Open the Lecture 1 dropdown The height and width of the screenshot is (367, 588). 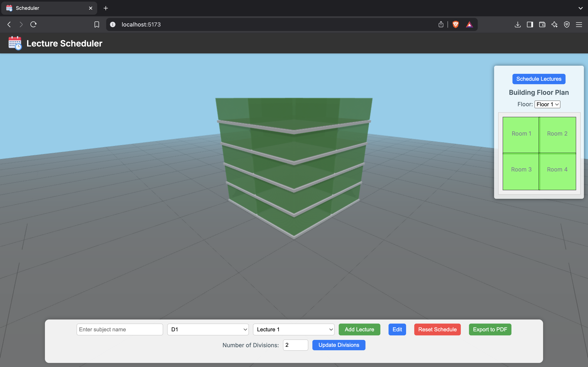pos(294,329)
